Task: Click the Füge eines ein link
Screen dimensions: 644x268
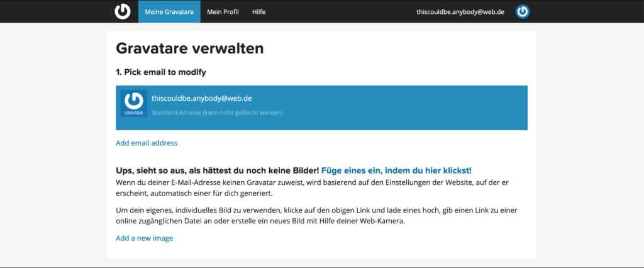Action: coord(396,170)
